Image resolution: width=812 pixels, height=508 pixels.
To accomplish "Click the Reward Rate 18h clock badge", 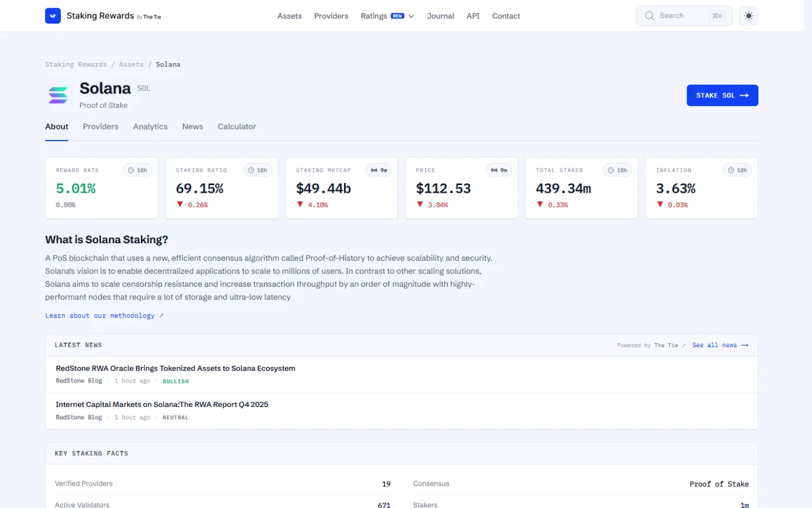I will coord(137,170).
